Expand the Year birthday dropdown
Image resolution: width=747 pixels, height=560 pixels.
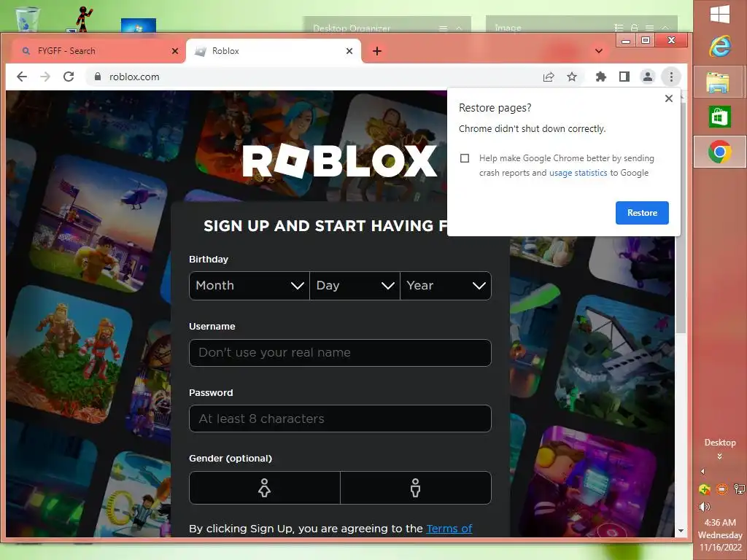(446, 286)
